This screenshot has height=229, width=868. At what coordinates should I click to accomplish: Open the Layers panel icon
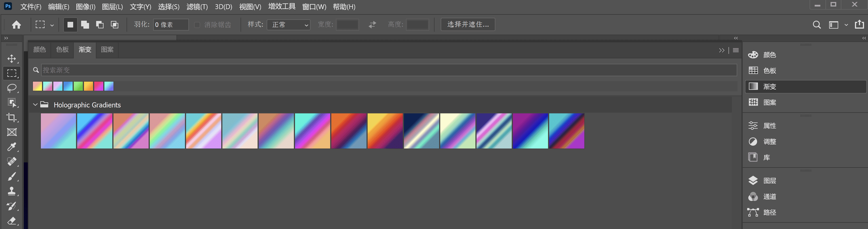pos(753,181)
